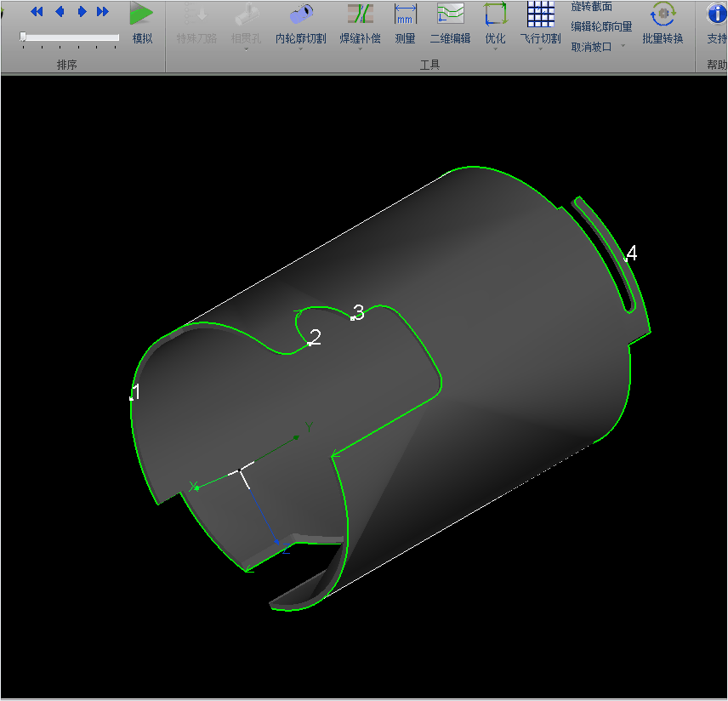
Task: Step back one with previous arrow
Action: point(60,12)
